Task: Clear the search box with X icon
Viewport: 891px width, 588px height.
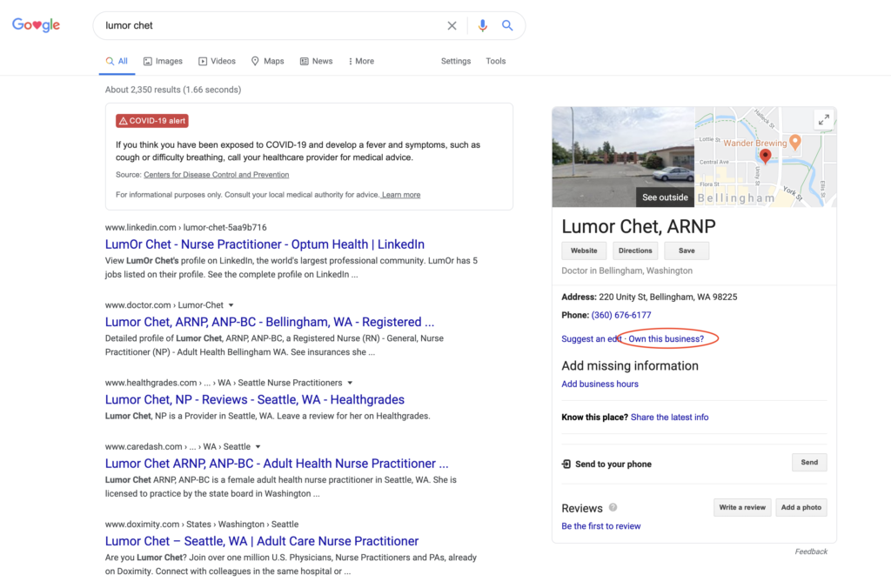Action: 452,25
